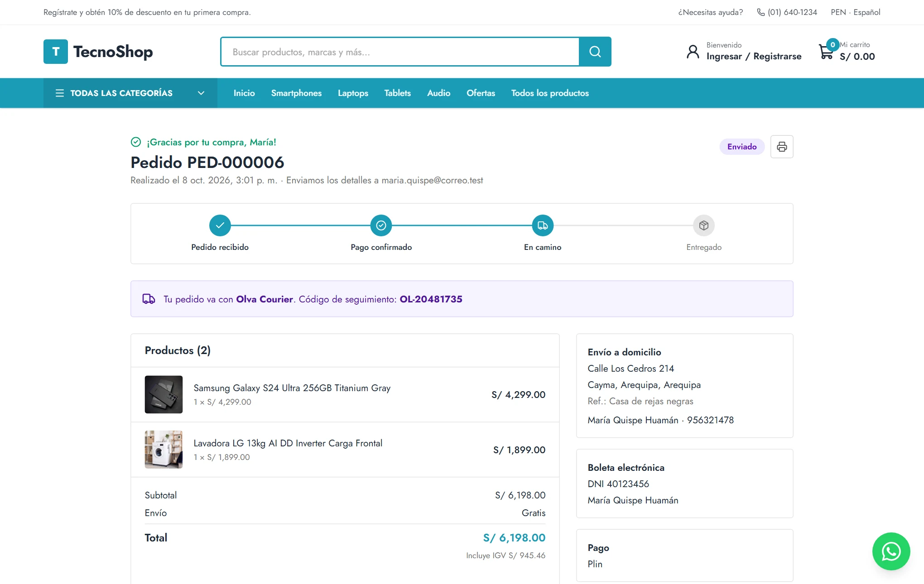Image resolution: width=924 pixels, height=584 pixels.
Task: Click the Pedido recibido step checkmark
Action: tap(220, 225)
